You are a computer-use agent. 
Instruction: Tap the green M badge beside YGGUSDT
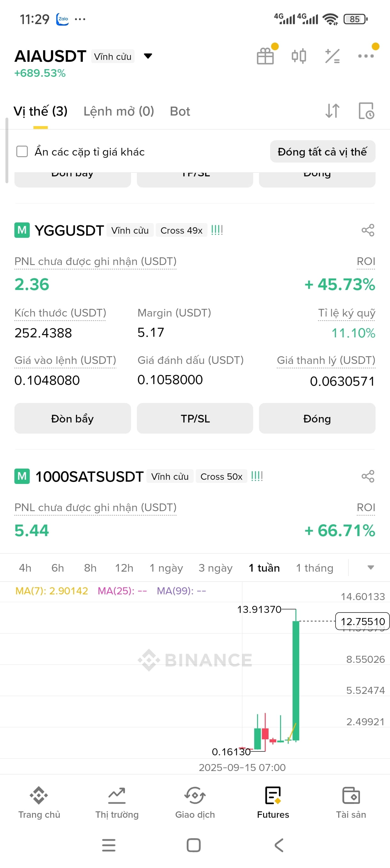pos(22,230)
